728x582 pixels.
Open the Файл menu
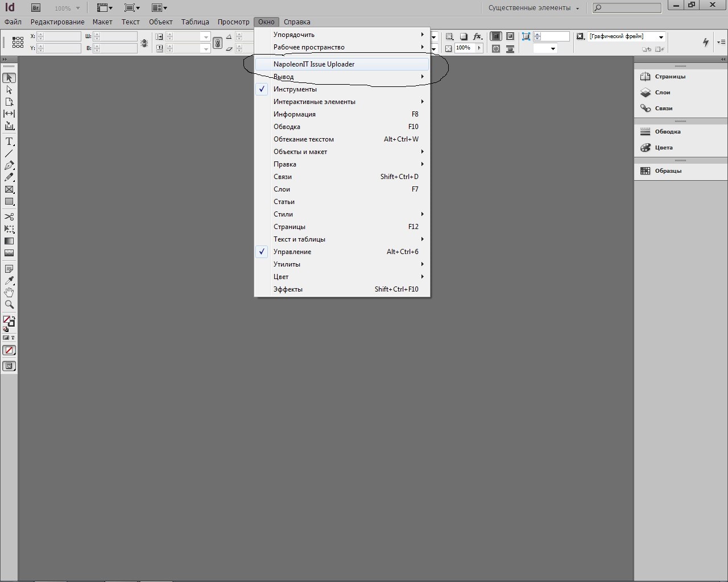[13, 22]
